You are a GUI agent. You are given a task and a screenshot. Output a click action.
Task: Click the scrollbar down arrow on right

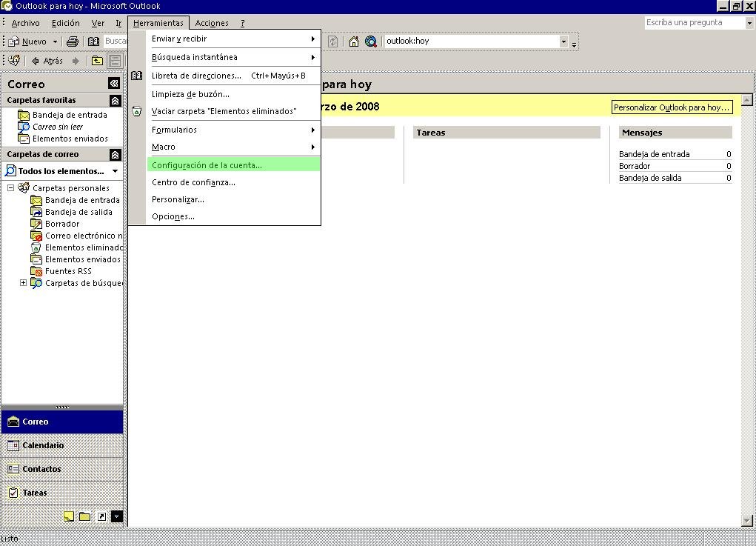747,521
